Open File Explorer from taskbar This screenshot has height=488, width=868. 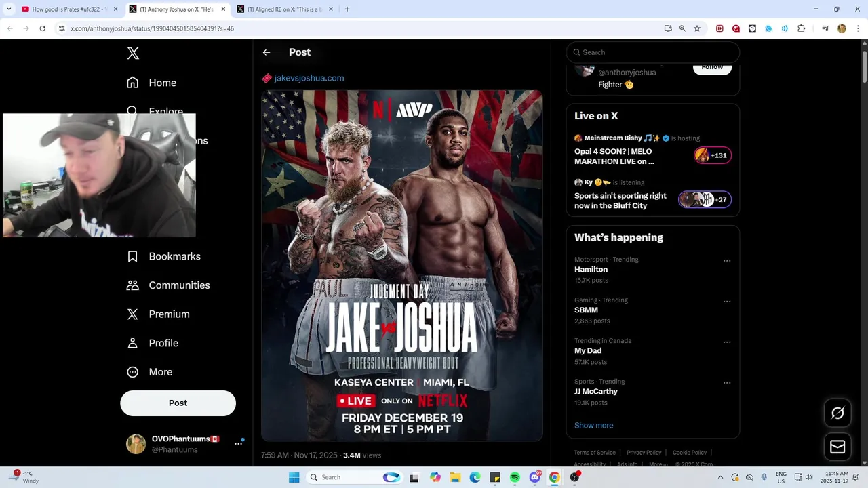455,477
